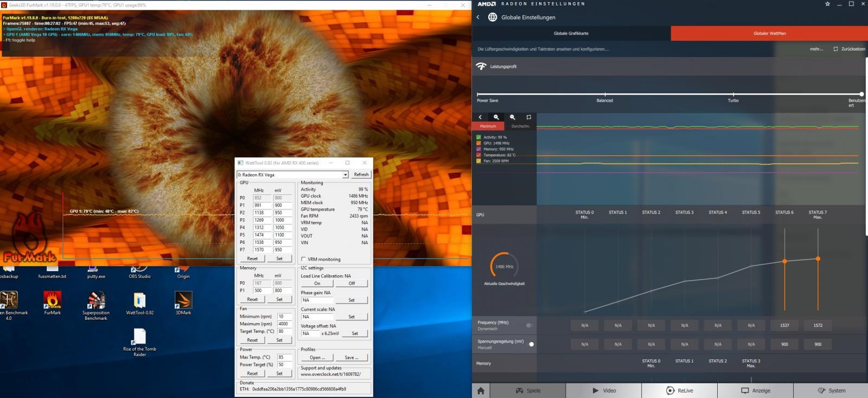Click Load Line Calibration On button
Screen dimensions: 868x398
click(x=317, y=283)
